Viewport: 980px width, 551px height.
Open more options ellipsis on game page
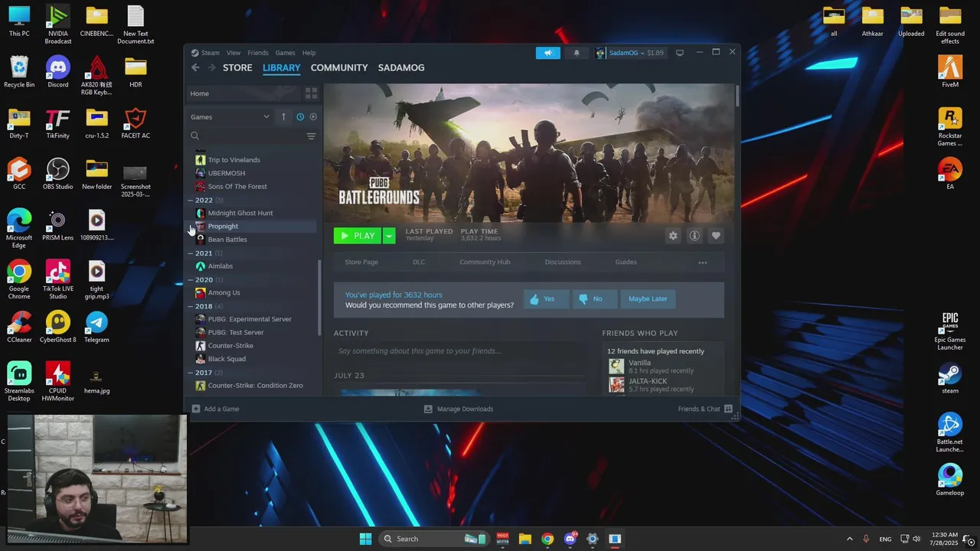703,262
